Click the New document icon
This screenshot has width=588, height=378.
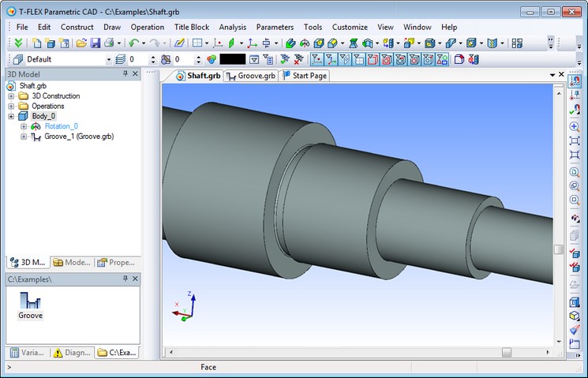[x=36, y=43]
